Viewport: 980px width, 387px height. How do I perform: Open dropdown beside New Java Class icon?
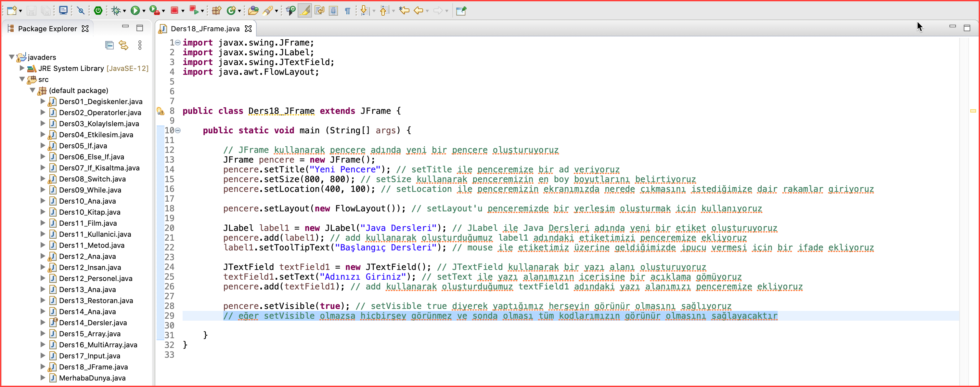[x=239, y=11]
